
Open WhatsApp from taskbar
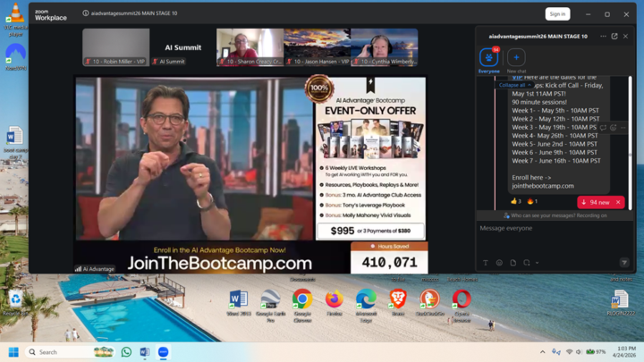126,352
